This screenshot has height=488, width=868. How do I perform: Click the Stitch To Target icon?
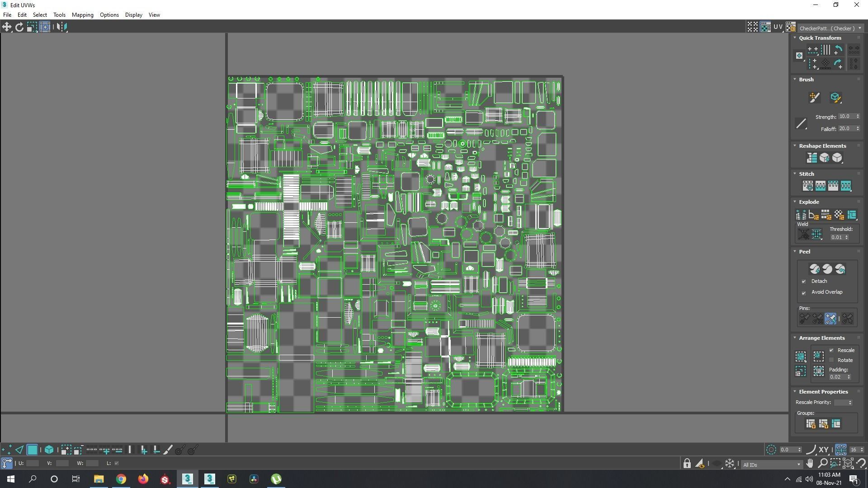point(808,186)
